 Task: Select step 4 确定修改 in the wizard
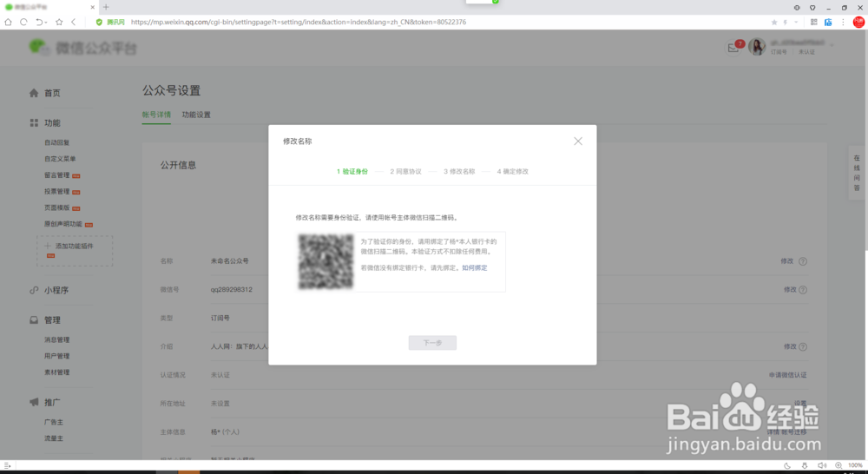coord(513,172)
